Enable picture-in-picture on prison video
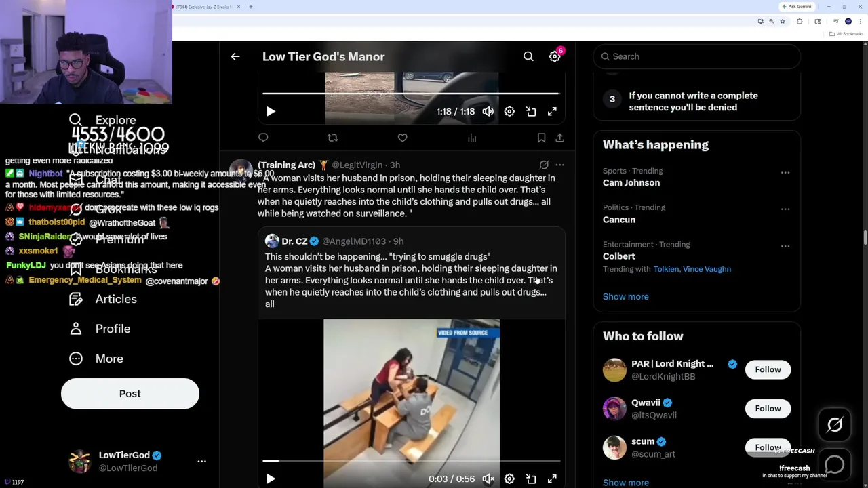This screenshot has width=868, height=488. click(531, 479)
